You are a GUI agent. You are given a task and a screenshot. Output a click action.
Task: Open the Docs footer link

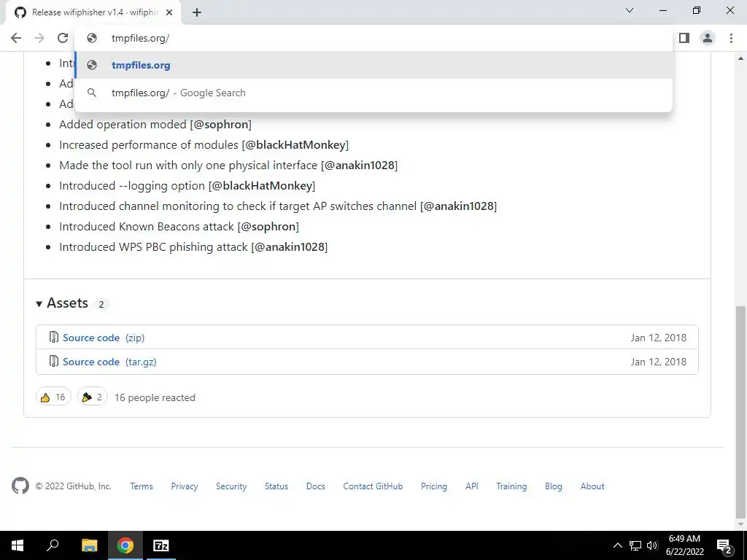315,486
